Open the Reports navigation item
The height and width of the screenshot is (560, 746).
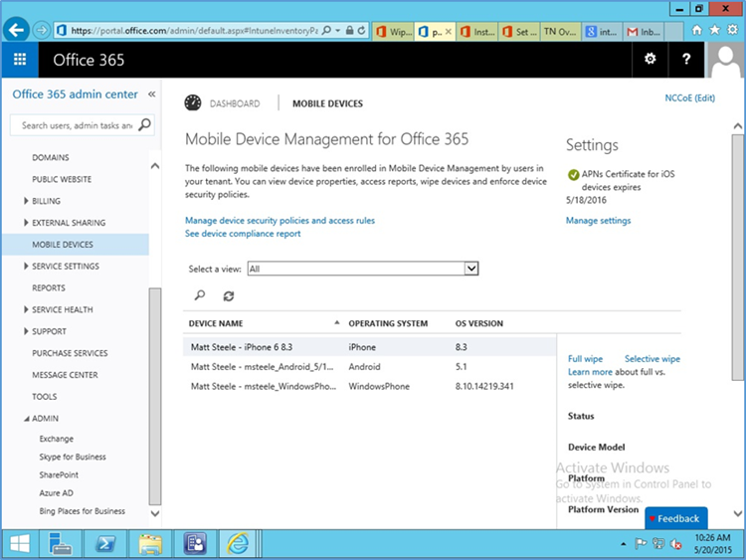point(49,288)
